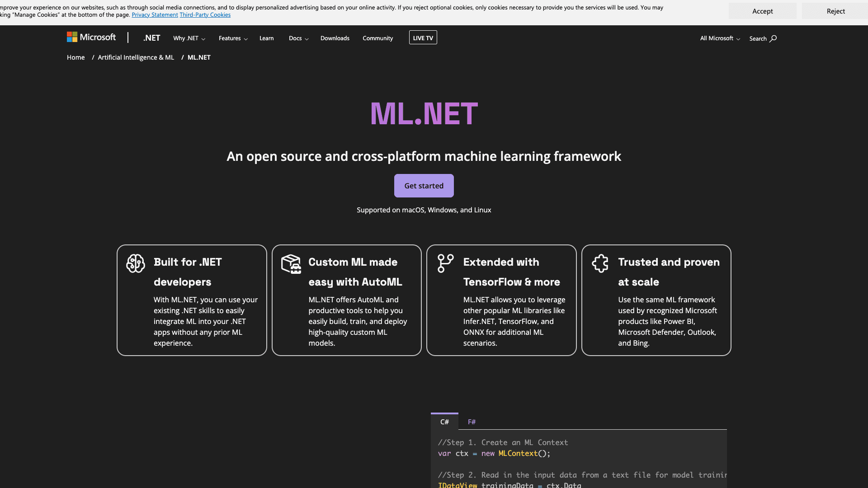
Task: Reject optional cookies
Action: (x=836, y=11)
